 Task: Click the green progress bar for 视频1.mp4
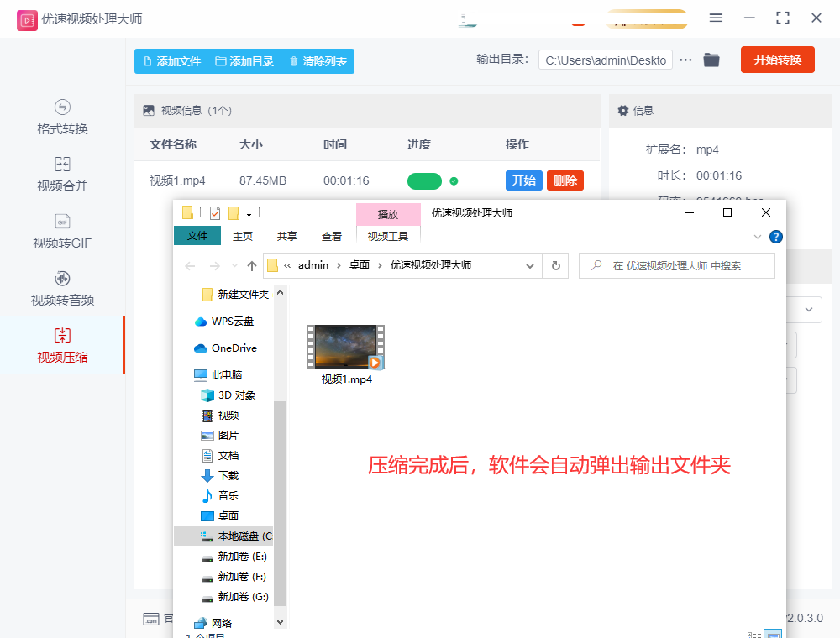[424, 180]
